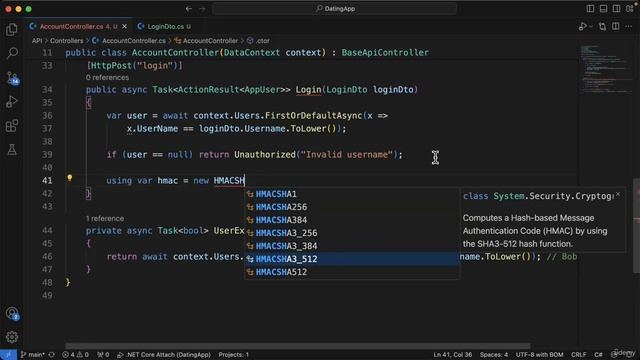Click the '0 references' CodeLens link
The image size is (640, 360).
(107, 78)
